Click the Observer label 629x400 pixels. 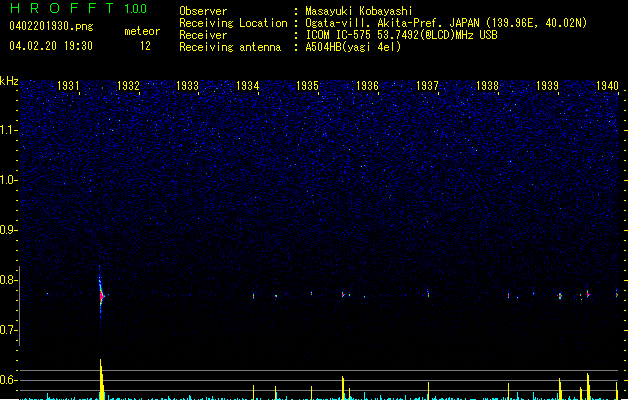203,11
